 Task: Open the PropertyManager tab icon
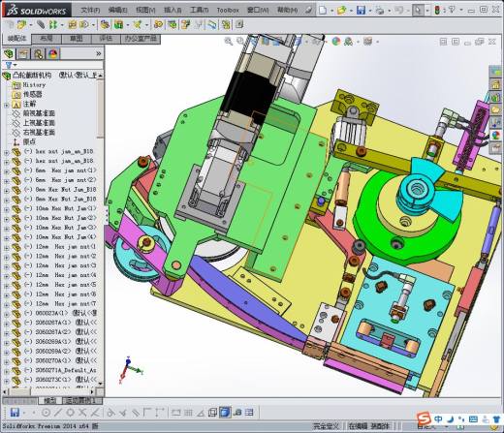pyautogui.click(x=23, y=53)
